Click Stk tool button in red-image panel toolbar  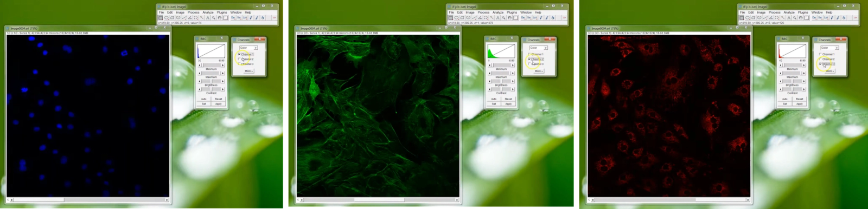coord(820,18)
